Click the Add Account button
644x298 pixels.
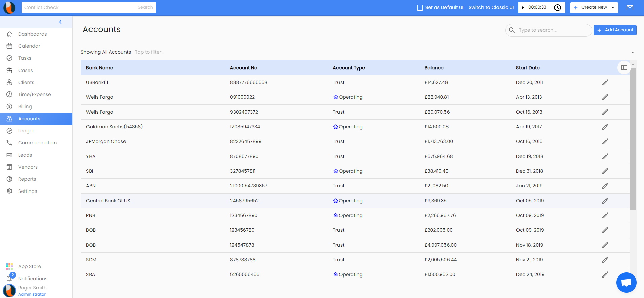(615, 30)
